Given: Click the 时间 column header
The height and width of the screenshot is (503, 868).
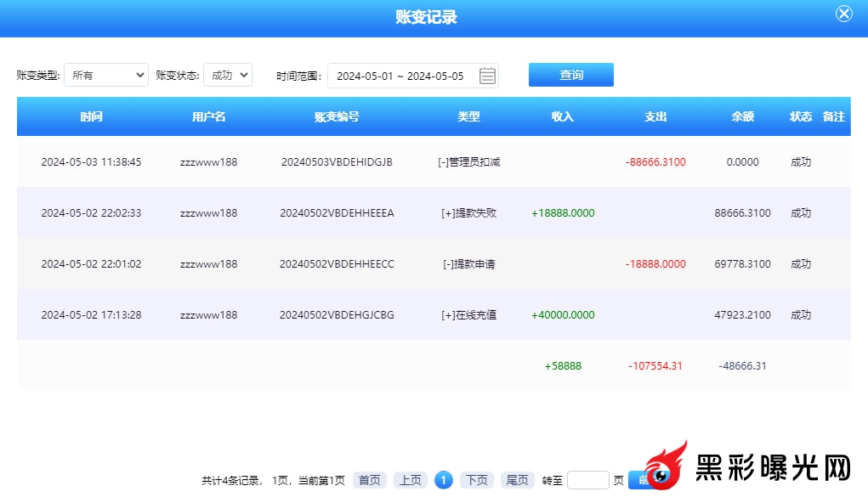Looking at the screenshot, I should (91, 116).
